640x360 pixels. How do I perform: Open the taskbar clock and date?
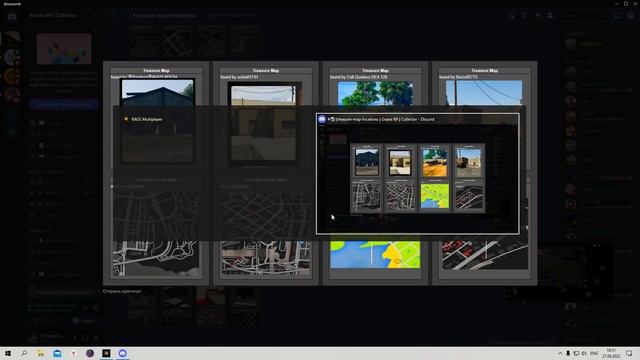click(611, 353)
